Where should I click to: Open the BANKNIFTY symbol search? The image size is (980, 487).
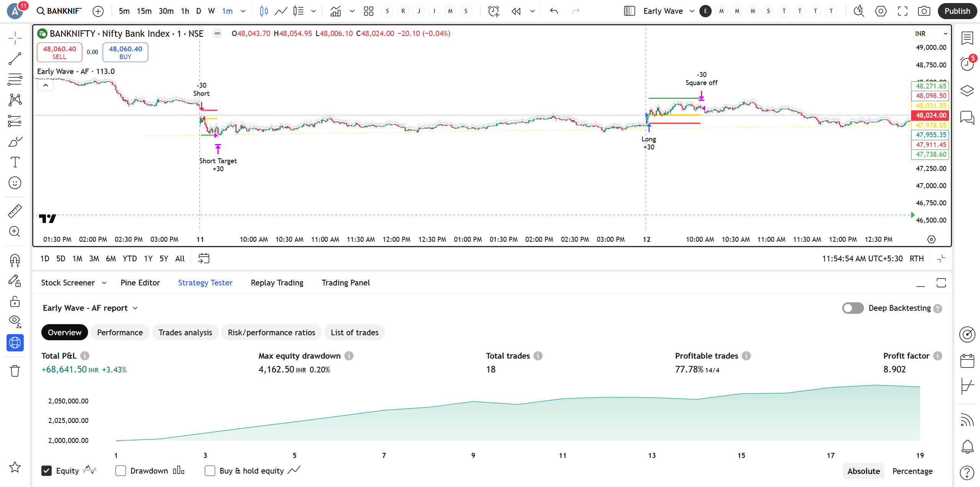(x=59, y=11)
